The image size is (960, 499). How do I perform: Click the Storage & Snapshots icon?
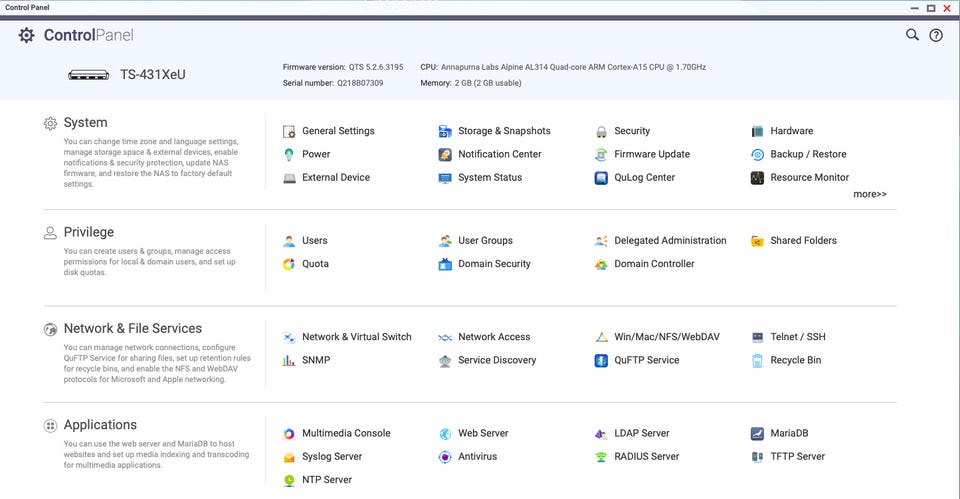pyautogui.click(x=445, y=131)
